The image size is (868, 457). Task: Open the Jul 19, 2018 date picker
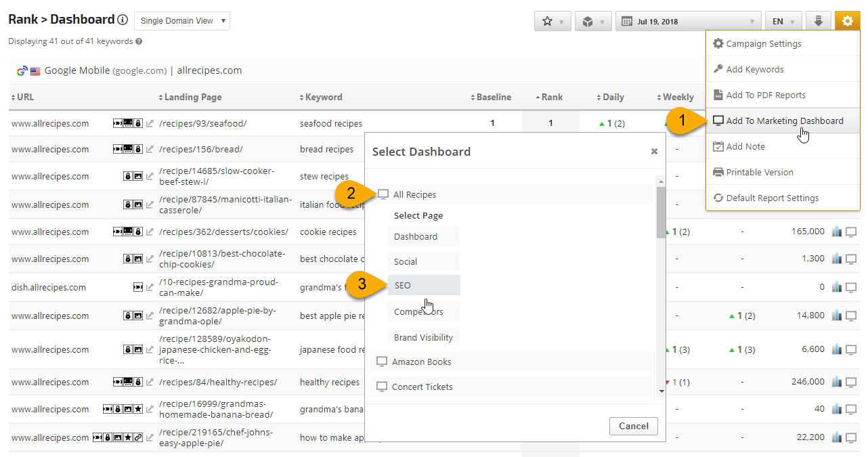tap(688, 21)
